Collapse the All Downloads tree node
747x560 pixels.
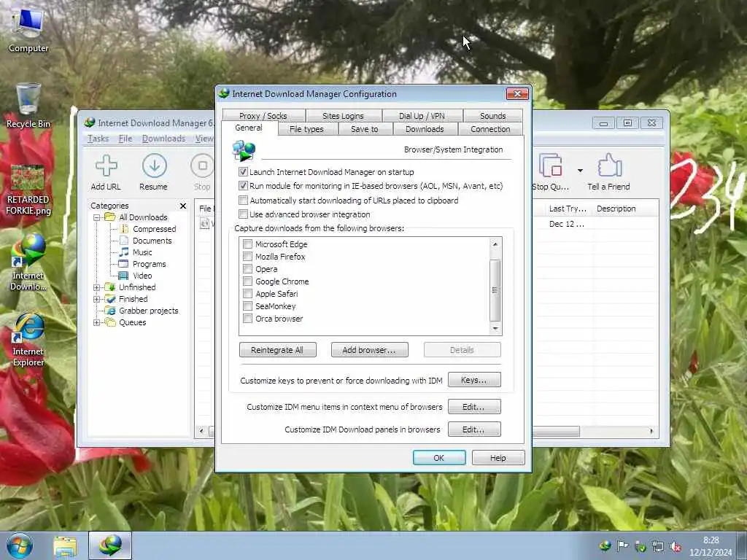tap(97, 217)
